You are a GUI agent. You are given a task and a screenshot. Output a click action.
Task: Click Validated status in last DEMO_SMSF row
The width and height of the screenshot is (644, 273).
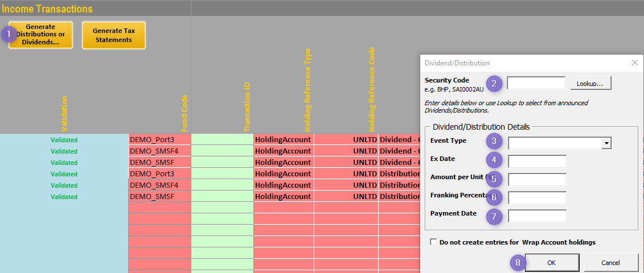(64, 197)
